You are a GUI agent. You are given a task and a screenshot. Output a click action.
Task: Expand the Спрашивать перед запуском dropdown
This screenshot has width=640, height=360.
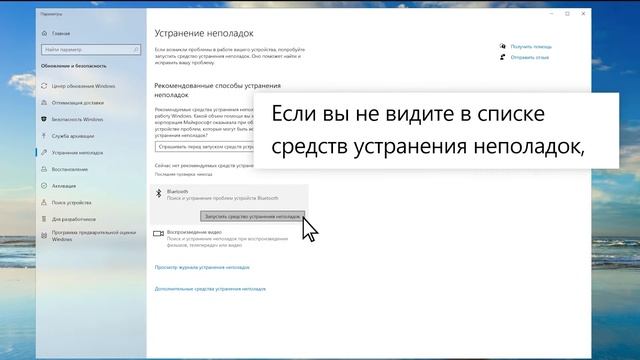[204, 147]
